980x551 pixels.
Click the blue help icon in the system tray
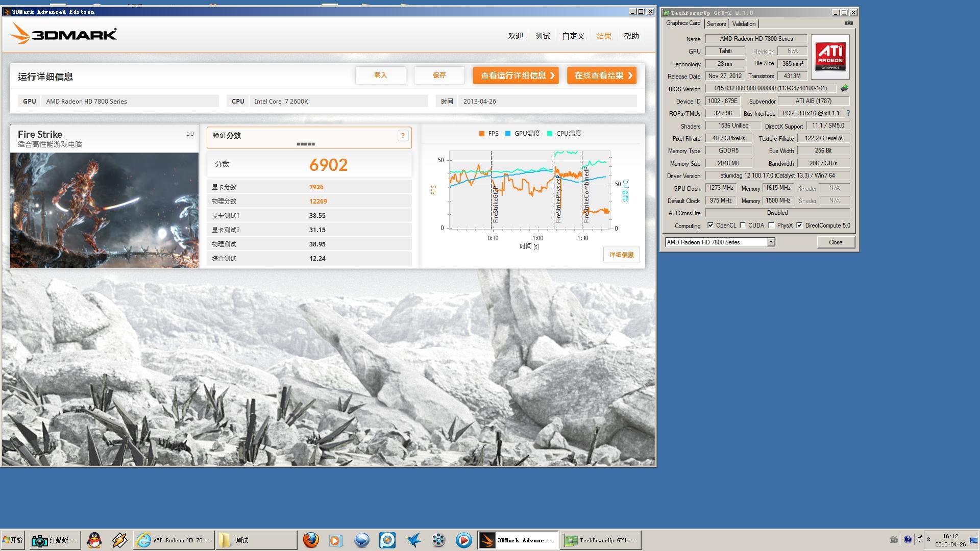tap(908, 539)
